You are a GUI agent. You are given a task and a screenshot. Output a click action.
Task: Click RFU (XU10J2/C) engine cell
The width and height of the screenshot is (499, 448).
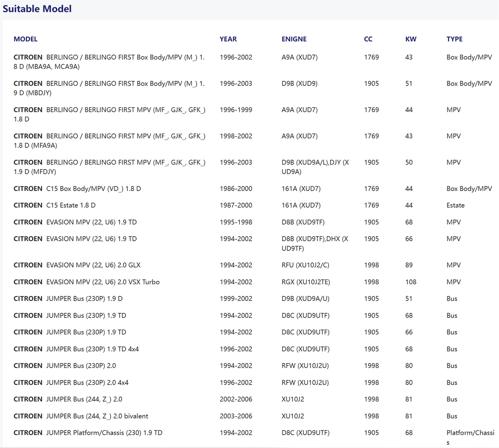pyautogui.click(x=305, y=265)
